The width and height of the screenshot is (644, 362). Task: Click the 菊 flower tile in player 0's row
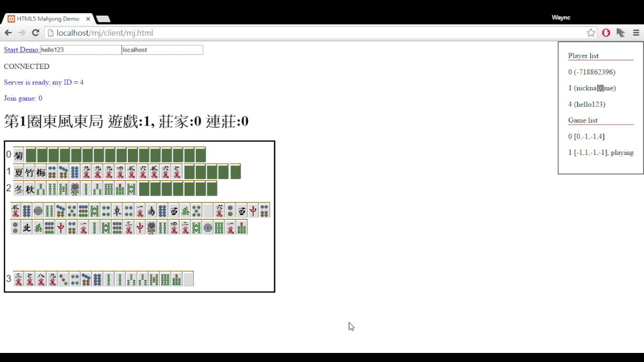tap(19, 155)
